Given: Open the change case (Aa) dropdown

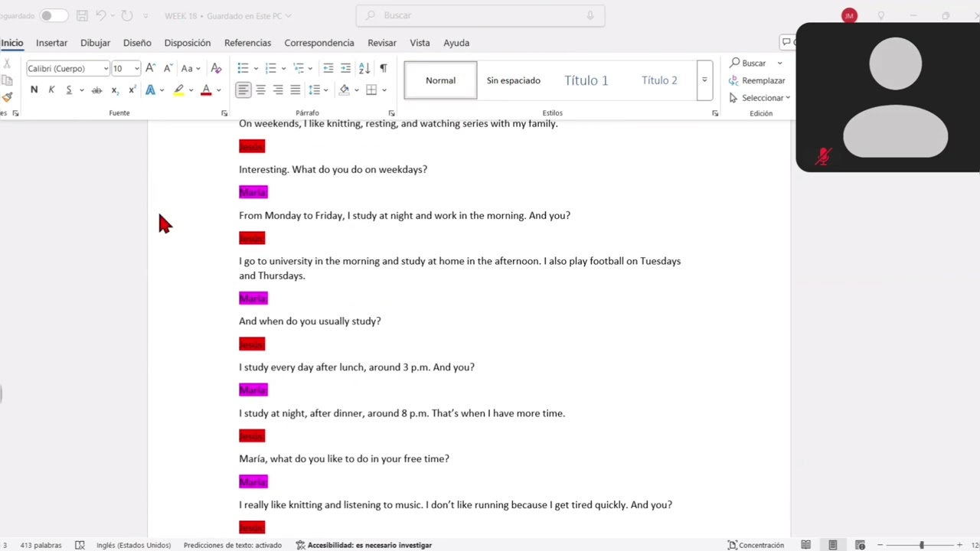Looking at the screenshot, I should point(191,68).
